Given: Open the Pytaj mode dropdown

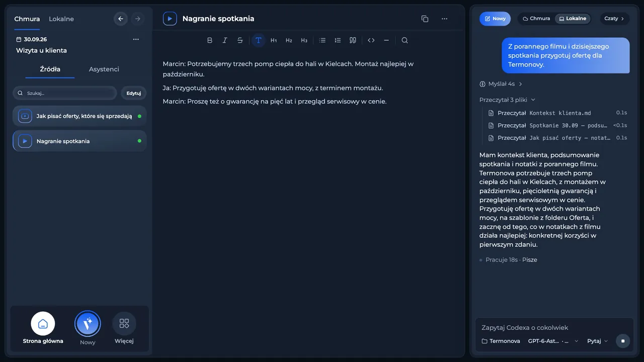Looking at the screenshot, I should point(597,341).
